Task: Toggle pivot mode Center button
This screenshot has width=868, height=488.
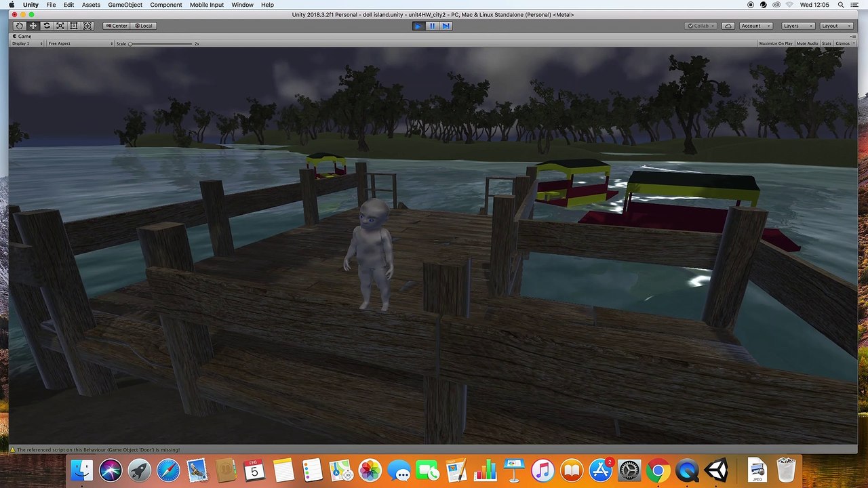Action: pos(116,26)
